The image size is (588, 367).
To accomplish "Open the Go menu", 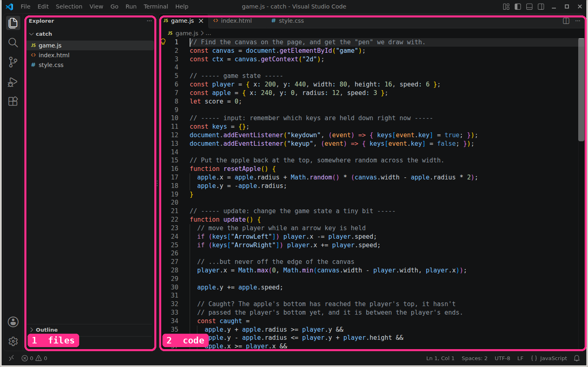I will point(115,6).
